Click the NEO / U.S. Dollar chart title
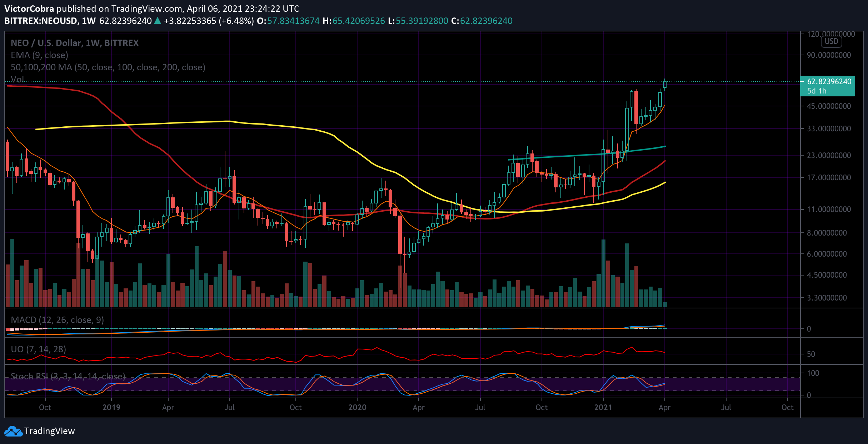The image size is (868, 444). (75, 43)
